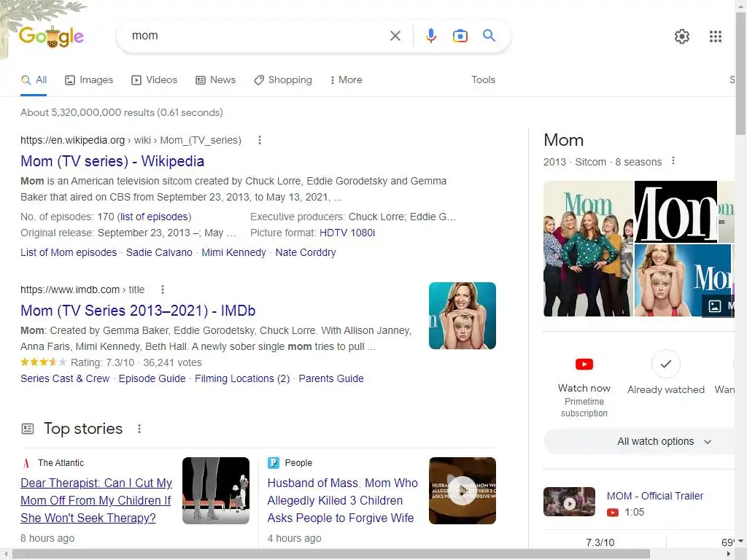
Task: Open Google settings gear icon
Action: coord(682,36)
